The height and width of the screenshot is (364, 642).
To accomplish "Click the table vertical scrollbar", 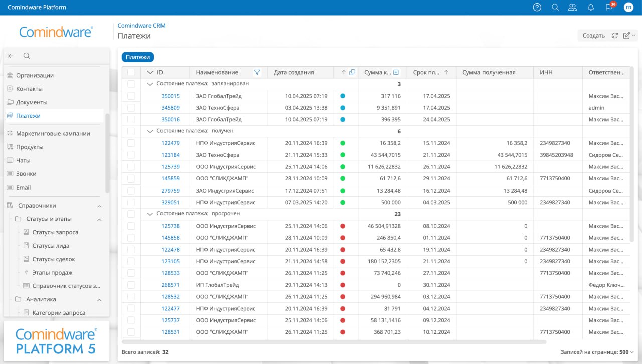I will [631, 154].
